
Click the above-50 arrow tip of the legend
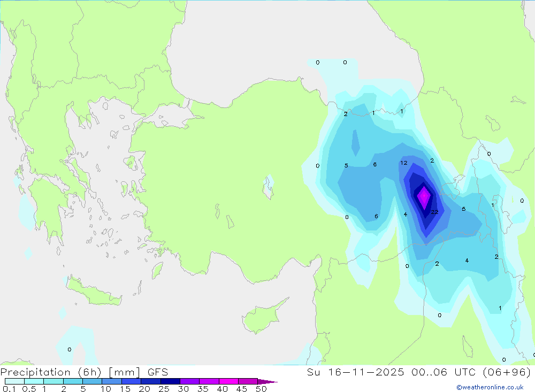pos(267,382)
